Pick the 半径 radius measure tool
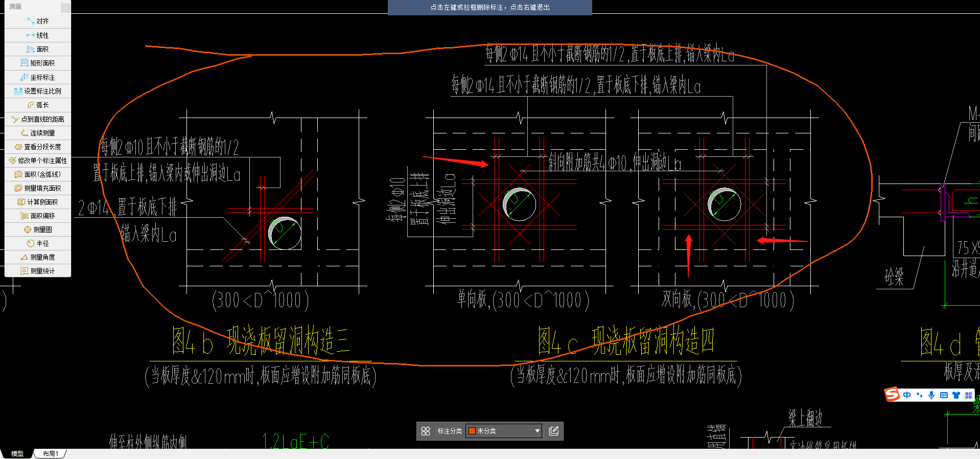Image resolution: width=980 pixels, height=459 pixels. [x=38, y=243]
